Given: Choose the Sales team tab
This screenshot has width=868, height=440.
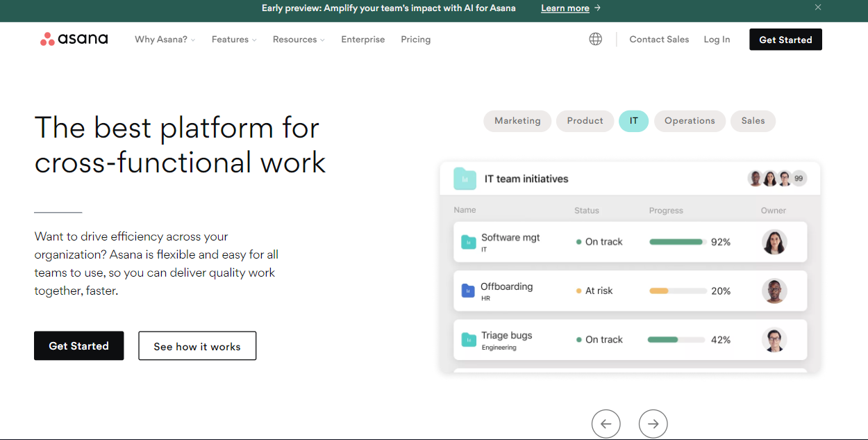Looking at the screenshot, I should (x=753, y=121).
